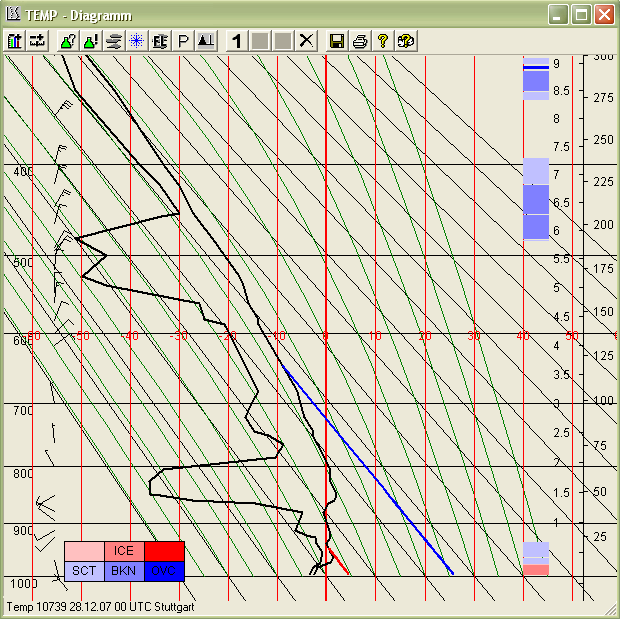Click the green flask question mark icon

point(68,41)
